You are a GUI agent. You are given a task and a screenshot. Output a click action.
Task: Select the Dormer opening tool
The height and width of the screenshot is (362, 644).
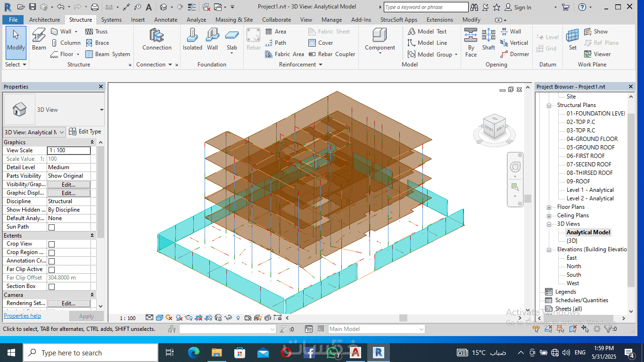coord(514,54)
